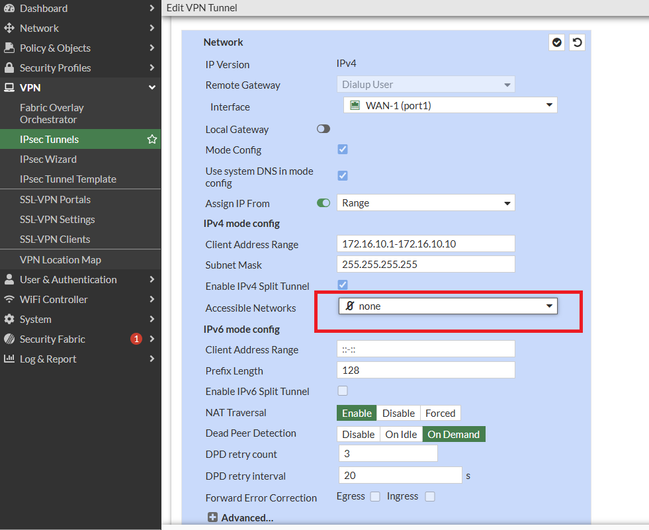Viewport: 649px width, 530px height.
Task: Click the Policy & Objects icon
Action: 9,48
